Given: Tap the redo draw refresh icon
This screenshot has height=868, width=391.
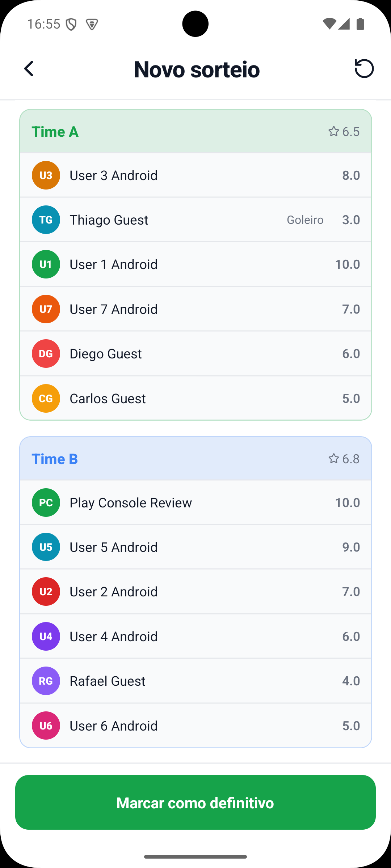Looking at the screenshot, I should 364,68.
